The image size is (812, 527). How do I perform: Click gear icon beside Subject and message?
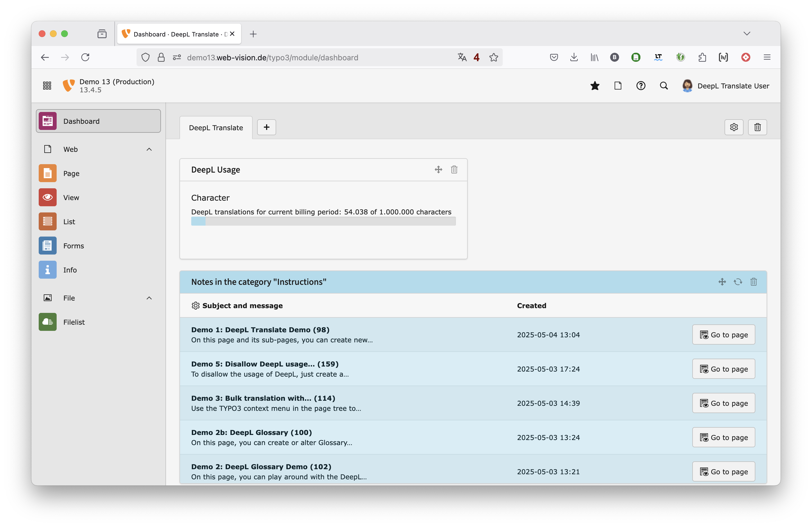195,306
